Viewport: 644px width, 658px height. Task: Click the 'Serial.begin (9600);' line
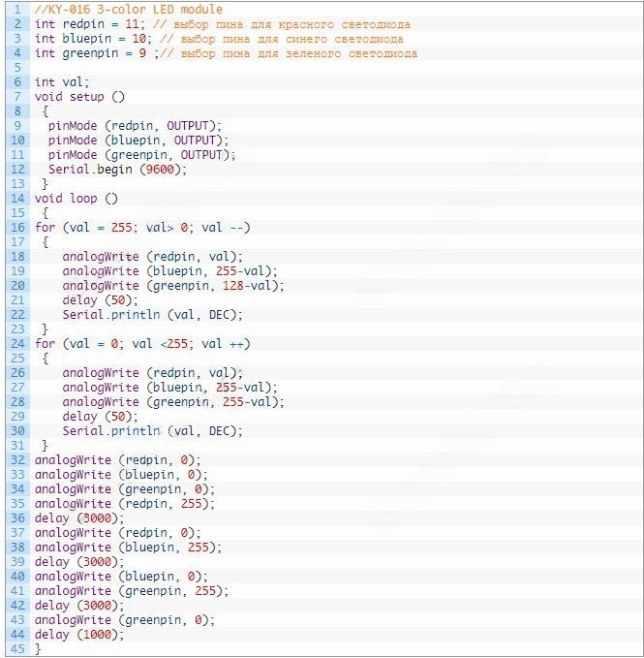(x=117, y=170)
